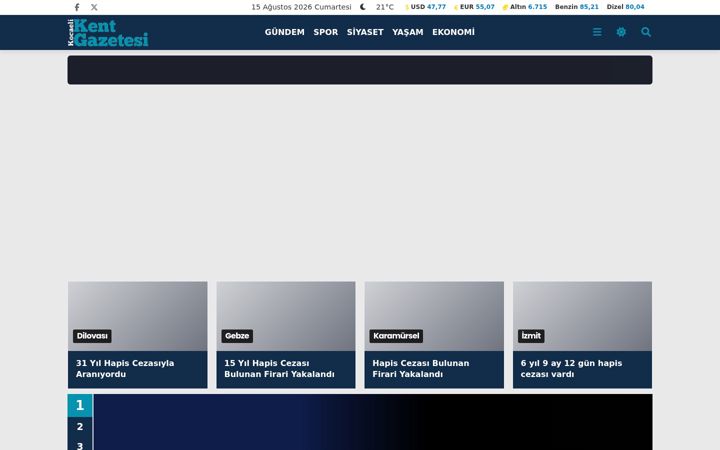Click the date 15 Ağustos 2026 Cumartesi
Viewport: 720px width, 450px height.
pyautogui.click(x=301, y=7)
